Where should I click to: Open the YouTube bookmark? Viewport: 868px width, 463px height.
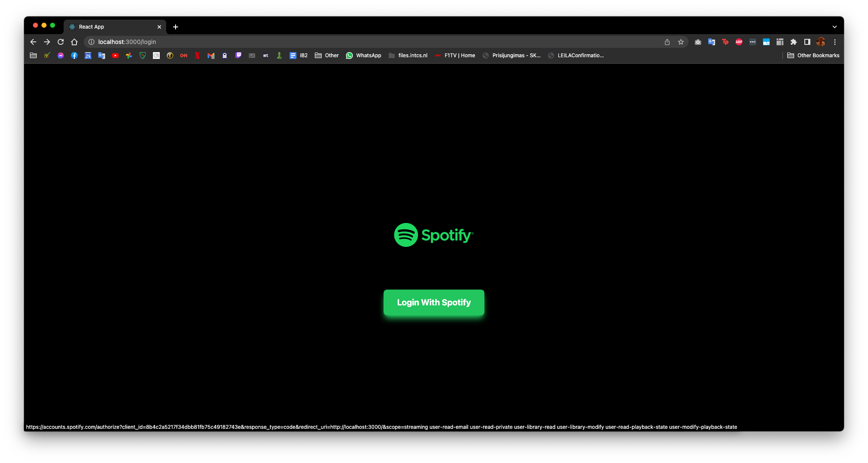click(x=115, y=56)
